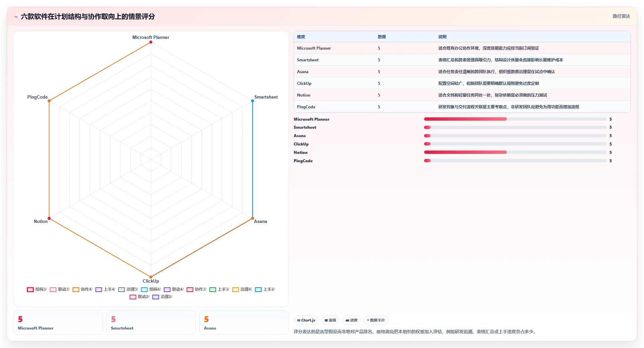This screenshot has height=348, width=644.
Task: Click the ClickUp label in progress list
Action: click(x=301, y=144)
